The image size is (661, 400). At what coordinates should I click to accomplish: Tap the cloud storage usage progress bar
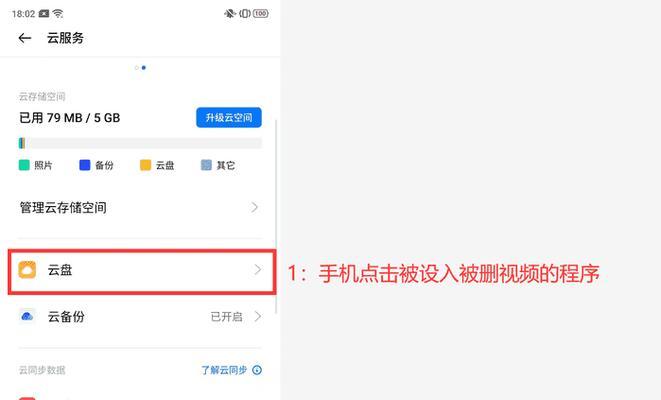tap(140, 143)
